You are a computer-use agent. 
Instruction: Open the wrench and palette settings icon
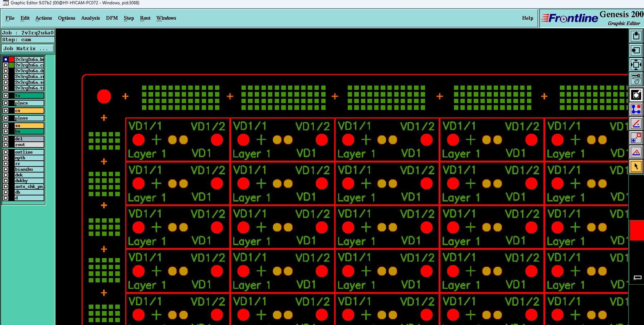[636, 79]
